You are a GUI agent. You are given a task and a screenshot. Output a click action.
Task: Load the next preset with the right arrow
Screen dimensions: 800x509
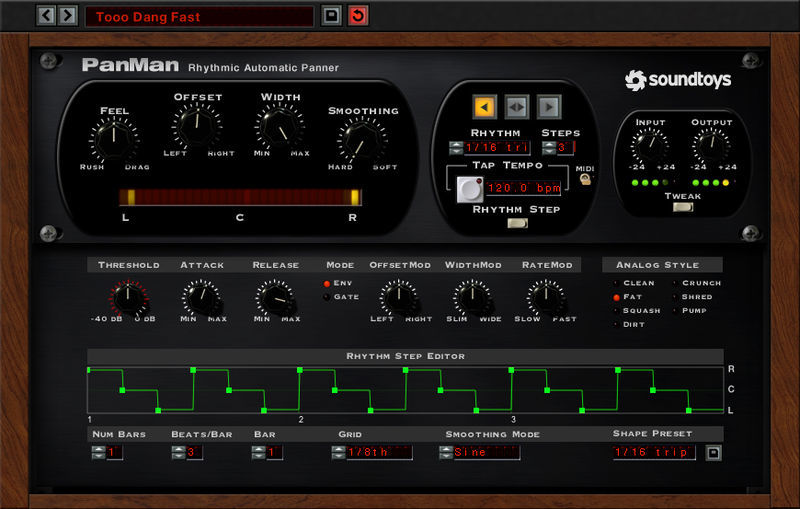68,16
